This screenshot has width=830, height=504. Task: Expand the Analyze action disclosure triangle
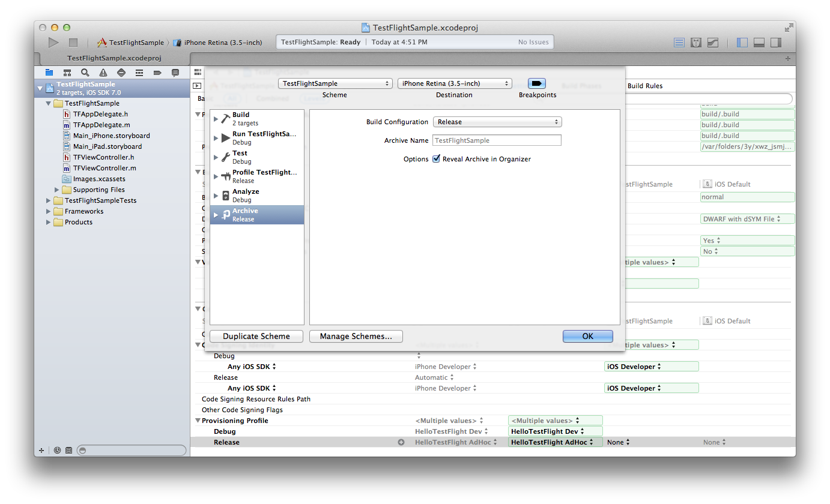click(x=216, y=195)
